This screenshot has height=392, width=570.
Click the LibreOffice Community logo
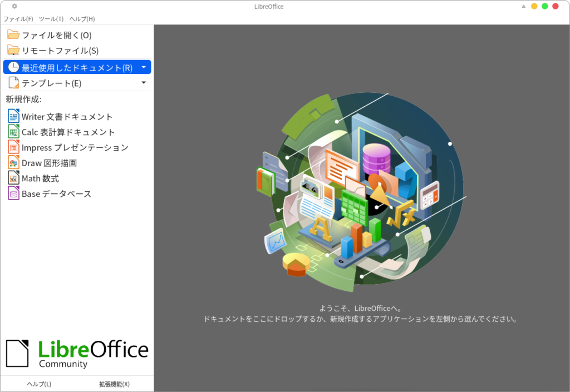click(x=77, y=354)
